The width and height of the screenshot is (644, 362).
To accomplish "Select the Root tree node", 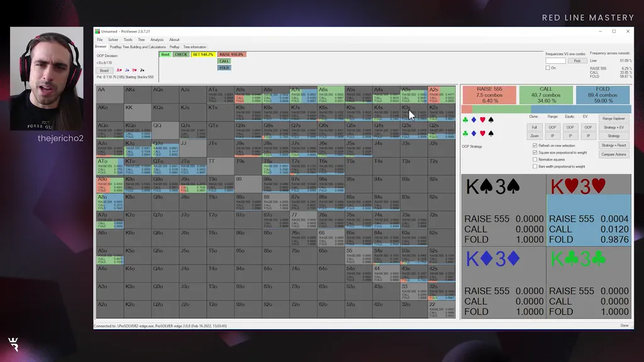I will pos(165,54).
